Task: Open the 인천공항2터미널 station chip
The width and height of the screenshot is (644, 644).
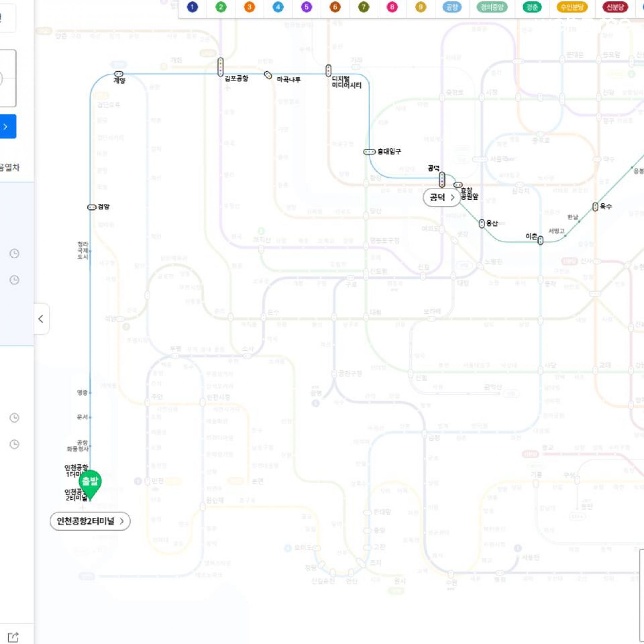Action: (x=90, y=521)
